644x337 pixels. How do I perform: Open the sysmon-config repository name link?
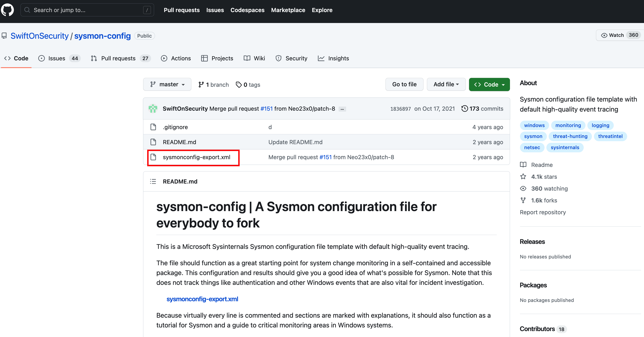click(102, 36)
